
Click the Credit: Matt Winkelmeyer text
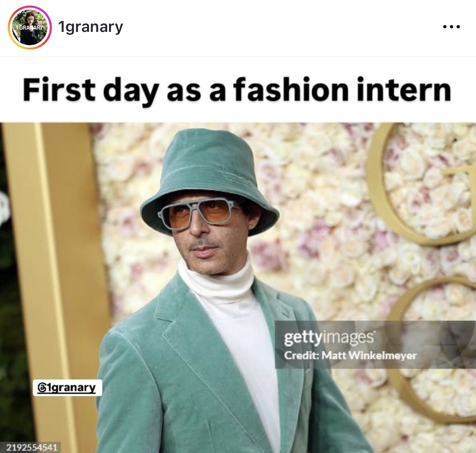point(350,355)
